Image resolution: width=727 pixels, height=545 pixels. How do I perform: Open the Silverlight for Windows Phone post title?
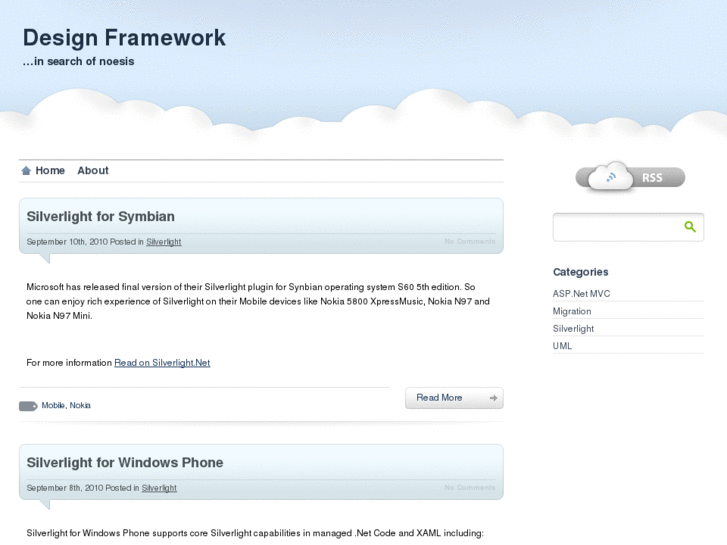point(125,462)
